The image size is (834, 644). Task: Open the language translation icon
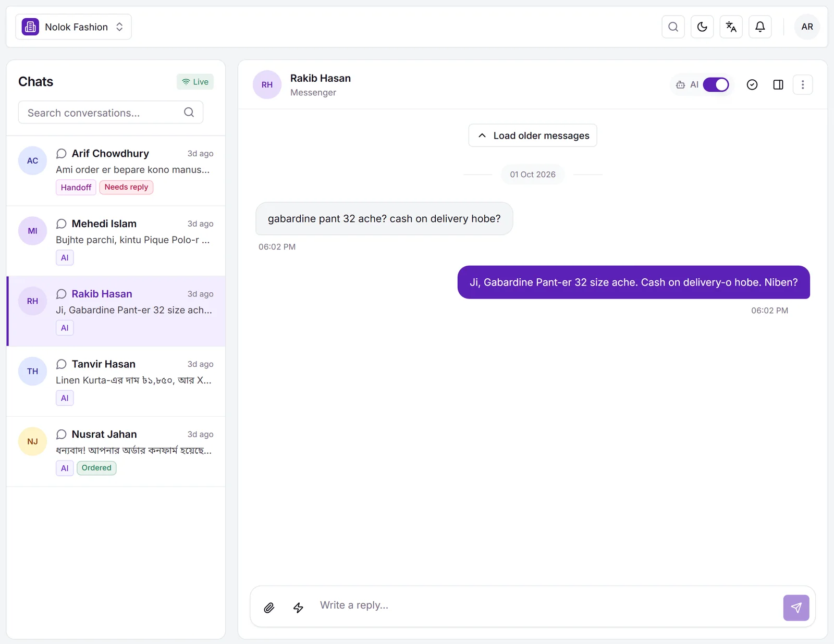pos(731,27)
